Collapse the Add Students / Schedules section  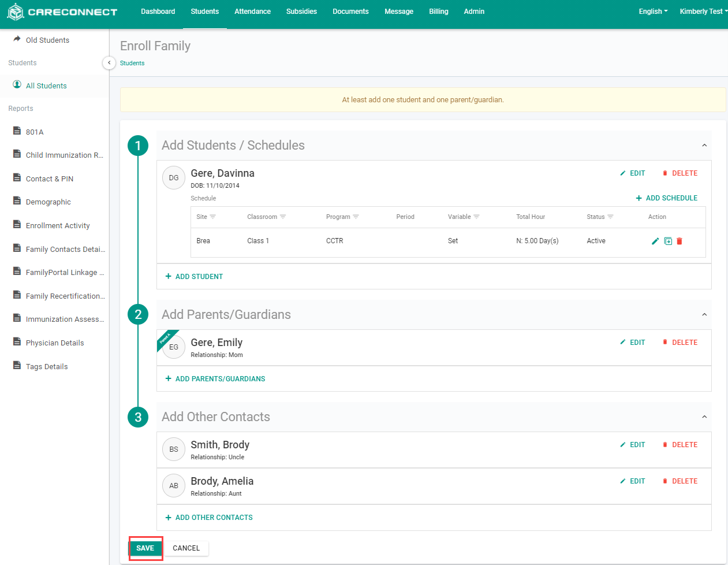pos(704,146)
